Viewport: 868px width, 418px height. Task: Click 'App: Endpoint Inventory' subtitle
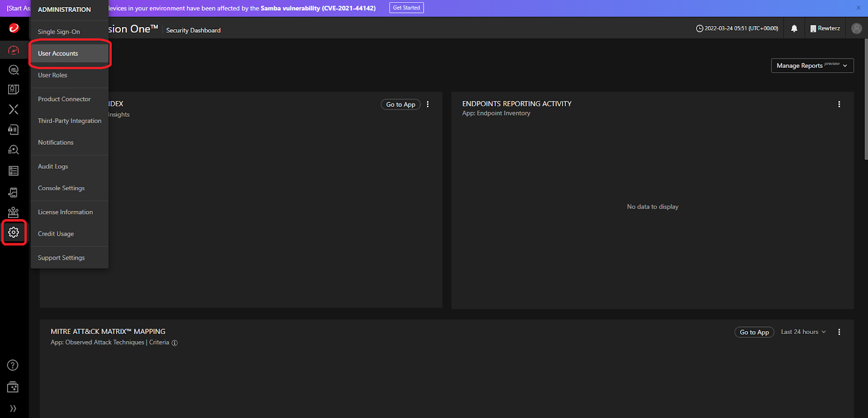tap(496, 113)
